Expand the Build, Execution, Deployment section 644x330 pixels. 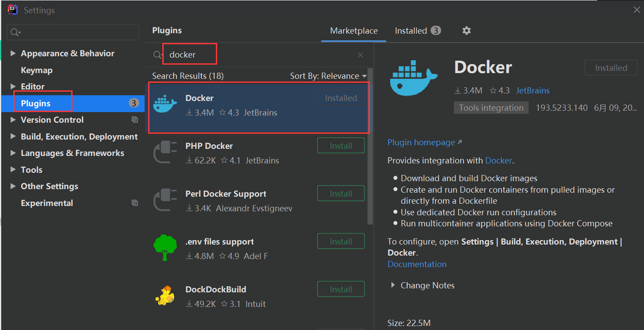point(13,136)
